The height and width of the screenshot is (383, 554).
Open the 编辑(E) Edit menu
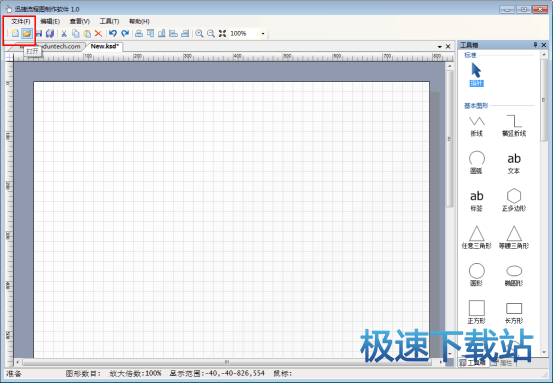pyautogui.click(x=50, y=22)
